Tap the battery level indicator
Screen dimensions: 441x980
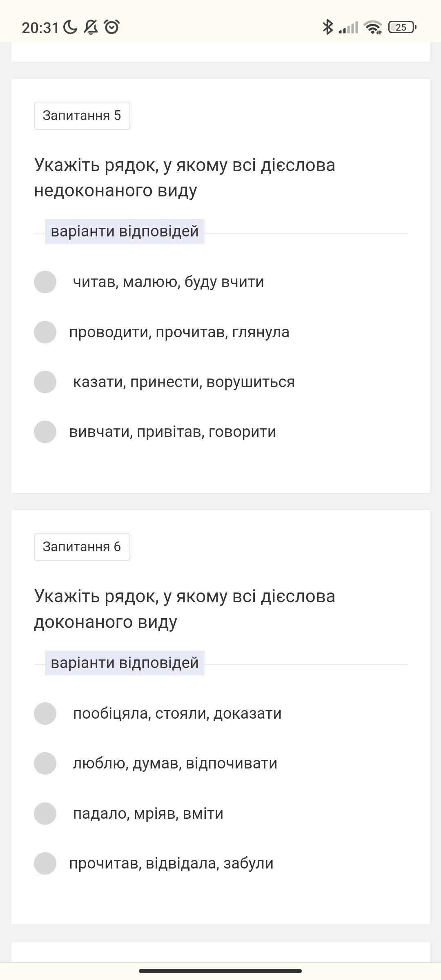[x=402, y=27]
